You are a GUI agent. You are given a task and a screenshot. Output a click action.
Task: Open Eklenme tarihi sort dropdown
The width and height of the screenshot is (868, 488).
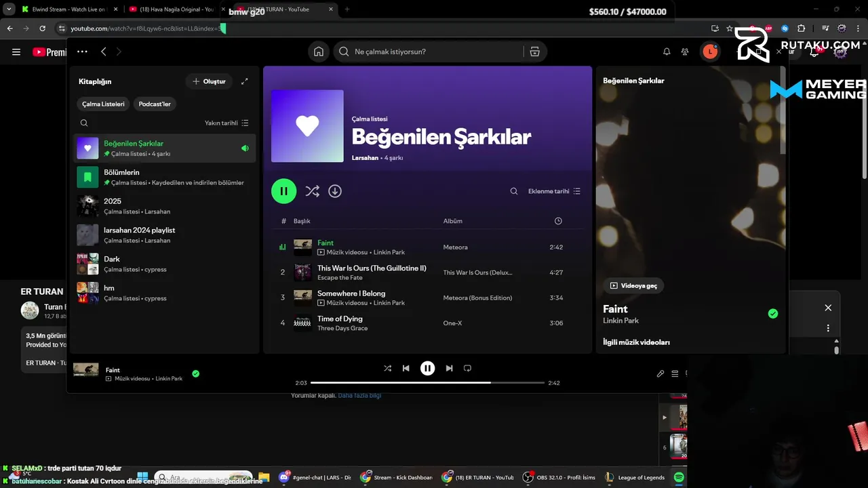point(554,191)
